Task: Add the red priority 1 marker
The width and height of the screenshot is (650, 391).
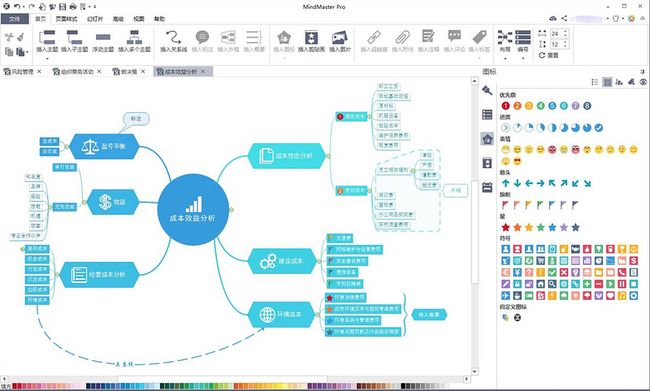Action: click(x=505, y=106)
